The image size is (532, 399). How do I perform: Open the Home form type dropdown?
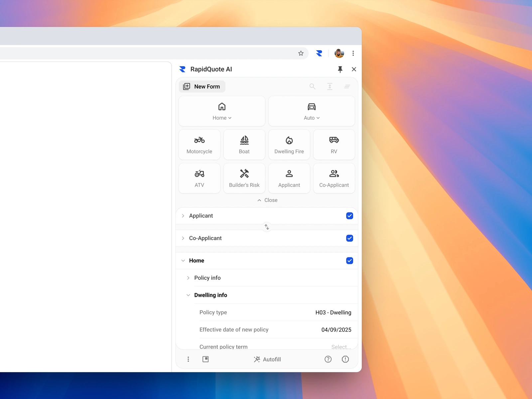click(222, 111)
